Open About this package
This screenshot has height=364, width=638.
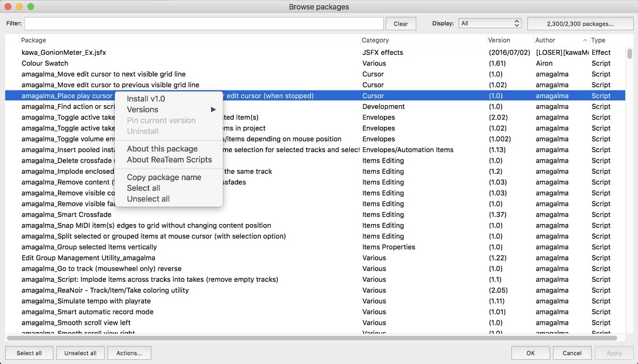coord(162,149)
